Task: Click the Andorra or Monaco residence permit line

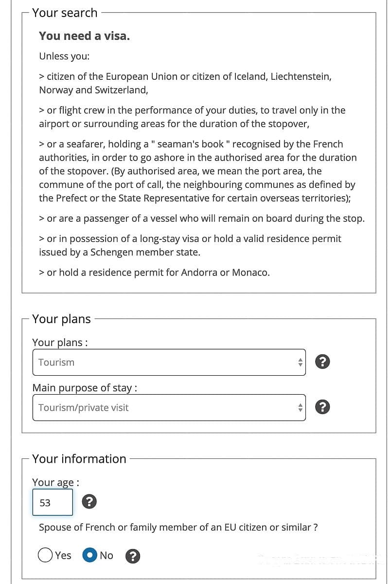Action: point(154,273)
